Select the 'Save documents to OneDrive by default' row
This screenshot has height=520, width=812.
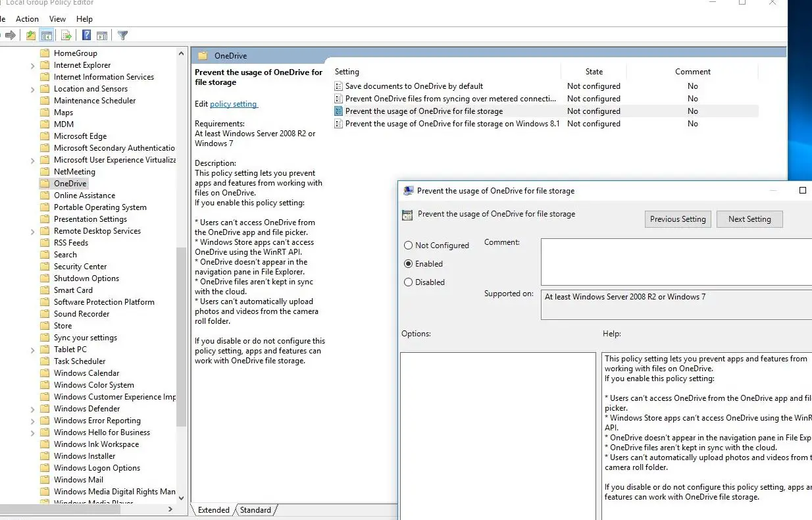pos(546,86)
